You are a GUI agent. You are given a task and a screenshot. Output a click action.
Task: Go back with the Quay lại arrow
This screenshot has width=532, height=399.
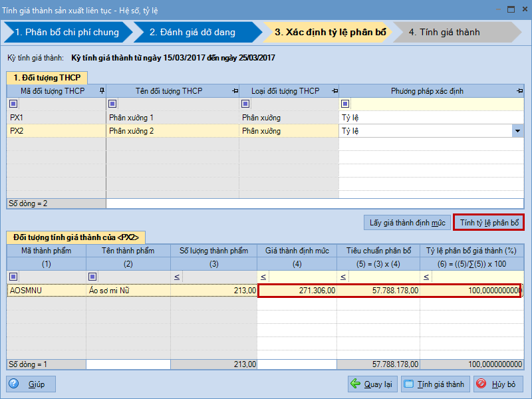pyautogui.click(x=371, y=384)
